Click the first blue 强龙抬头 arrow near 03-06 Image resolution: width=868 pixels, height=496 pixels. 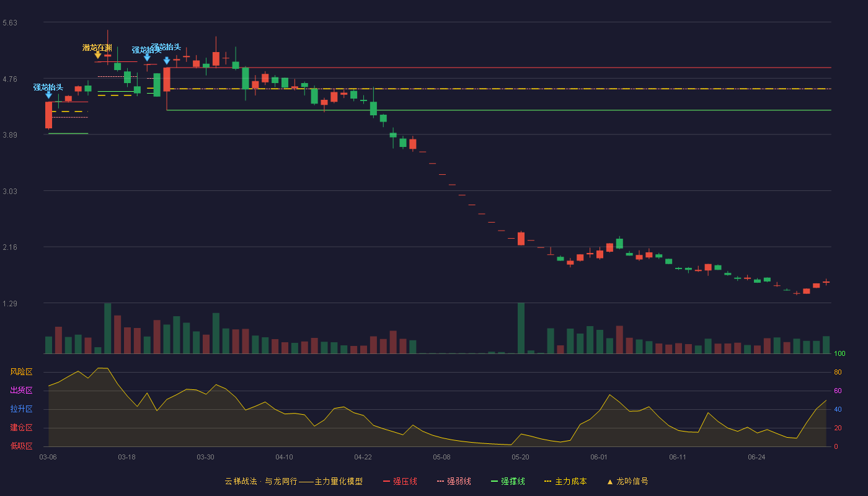(x=48, y=95)
